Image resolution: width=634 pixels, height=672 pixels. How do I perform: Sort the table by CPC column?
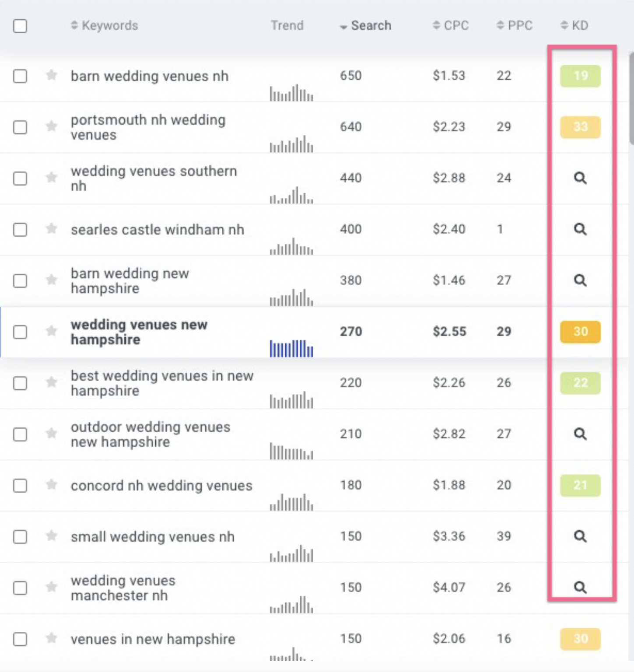(x=451, y=26)
